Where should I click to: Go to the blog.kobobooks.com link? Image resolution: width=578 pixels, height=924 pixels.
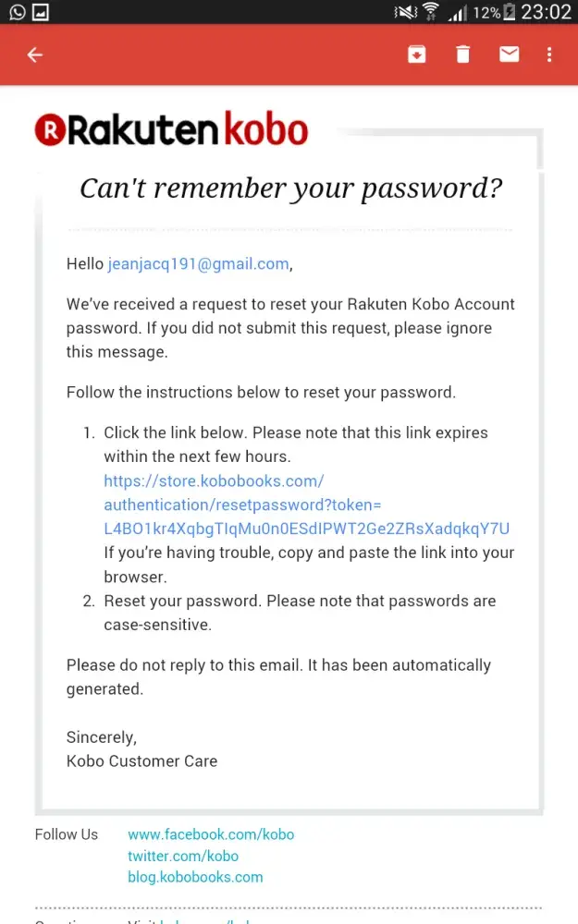pos(195,877)
